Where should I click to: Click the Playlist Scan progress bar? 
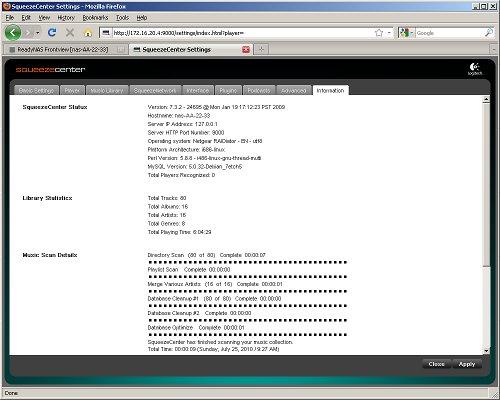(247, 277)
